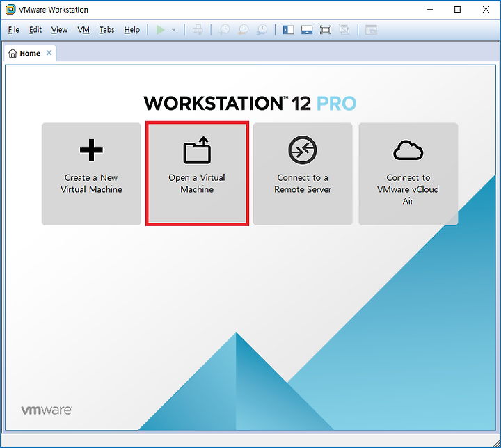Open the Edit menu
The image size is (501, 448).
pyautogui.click(x=35, y=30)
